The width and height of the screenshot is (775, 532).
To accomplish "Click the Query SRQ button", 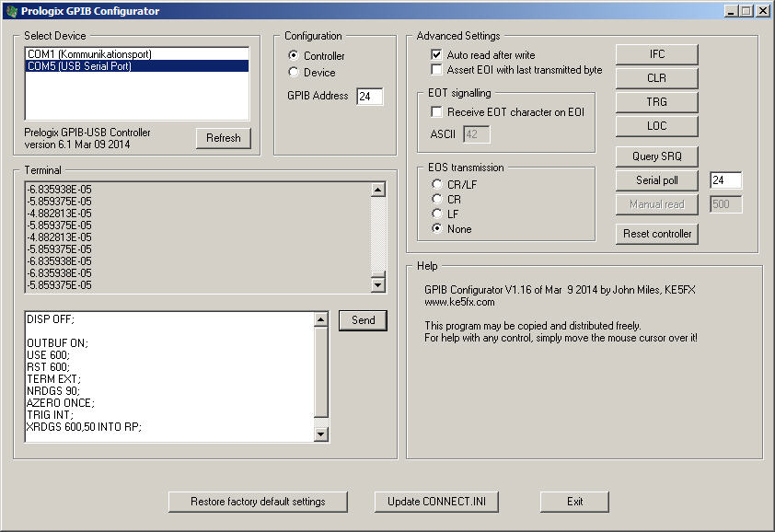I will [x=656, y=156].
